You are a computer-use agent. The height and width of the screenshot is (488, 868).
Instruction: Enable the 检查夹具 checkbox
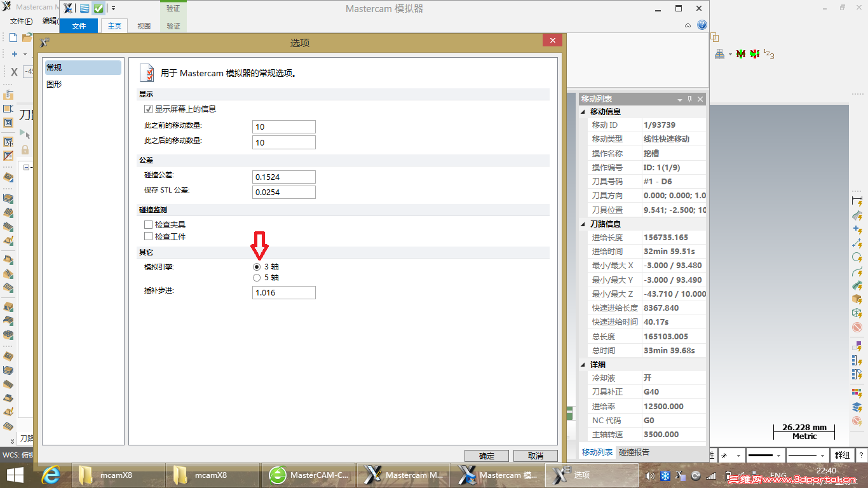[149, 224]
